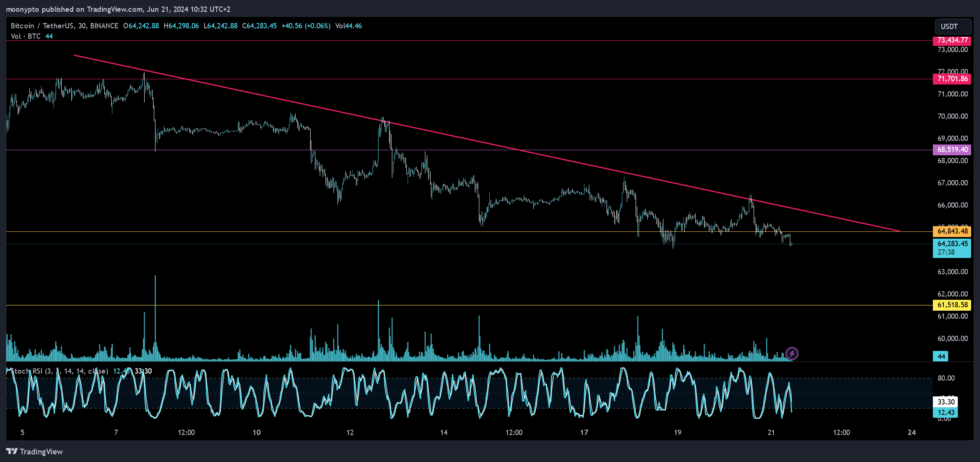Click date label 7 on time axis
The height and width of the screenshot is (462, 980).
(x=116, y=433)
